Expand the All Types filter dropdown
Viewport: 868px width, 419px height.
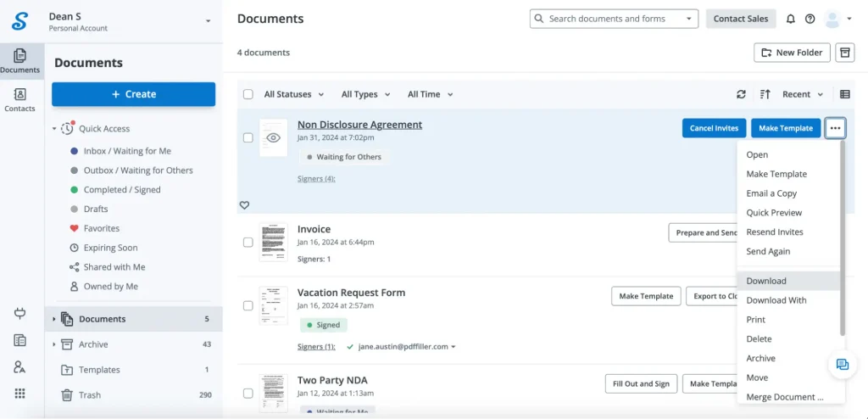click(365, 94)
